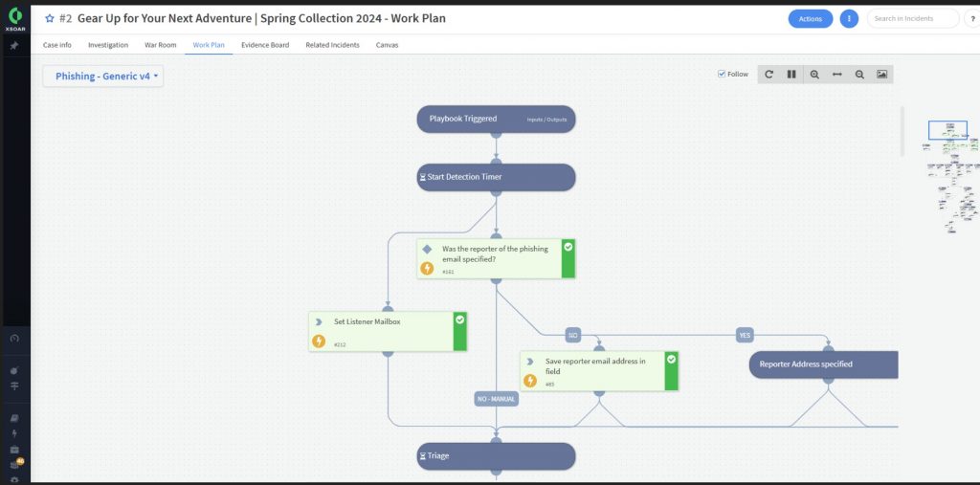Zoom in on the work plan canvas

814,75
